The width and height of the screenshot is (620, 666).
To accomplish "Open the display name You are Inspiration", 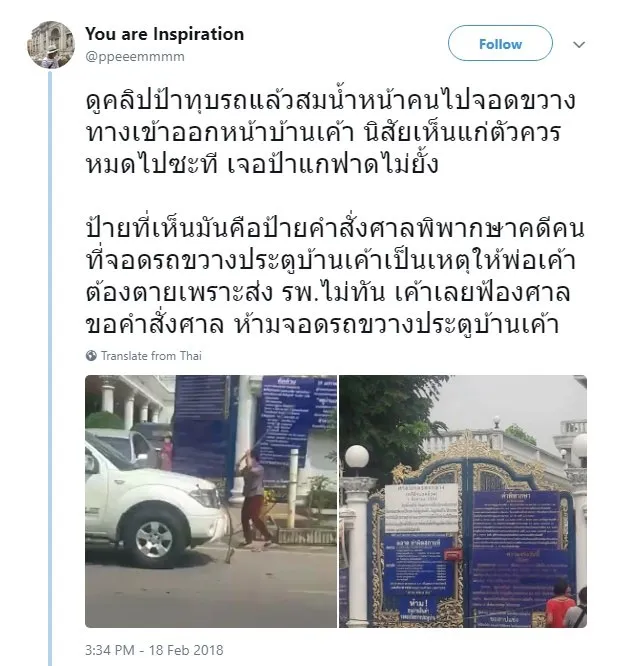I will (164, 34).
